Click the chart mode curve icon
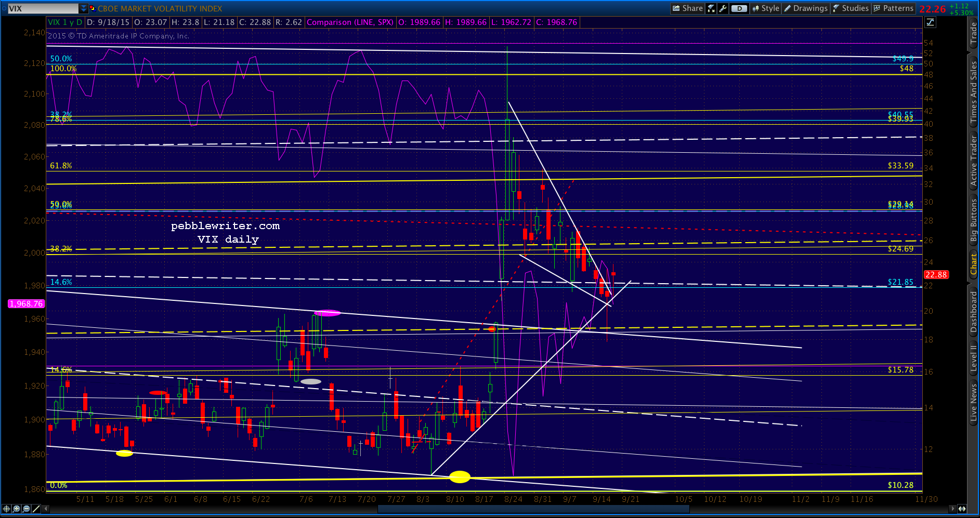 pyautogui.click(x=930, y=22)
